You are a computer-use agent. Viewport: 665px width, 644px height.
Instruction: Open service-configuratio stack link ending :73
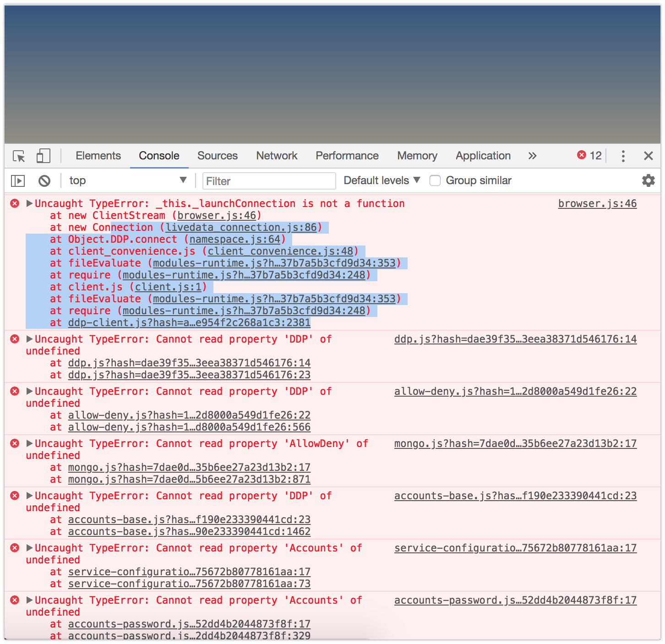point(189,584)
